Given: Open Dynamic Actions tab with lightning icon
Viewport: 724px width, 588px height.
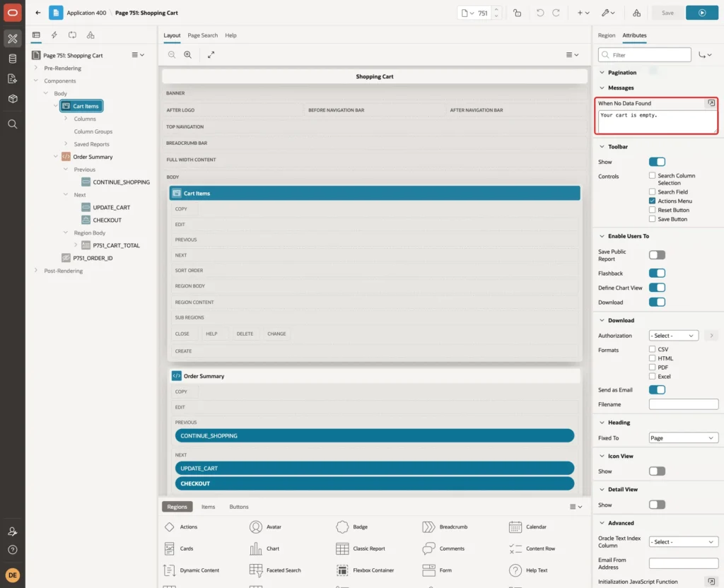Looking at the screenshot, I should click(x=54, y=35).
